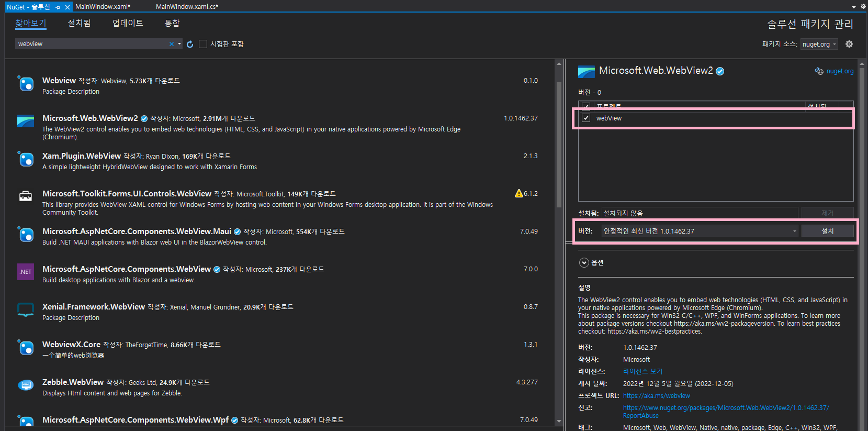Select the Xenial.Framework.WebView package title
868x431 pixels.
pyautogui.click(x=94, y=307)
